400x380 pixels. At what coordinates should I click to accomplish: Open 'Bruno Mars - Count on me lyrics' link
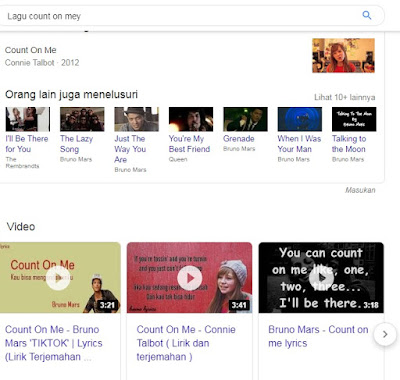[x=318, y=336]
